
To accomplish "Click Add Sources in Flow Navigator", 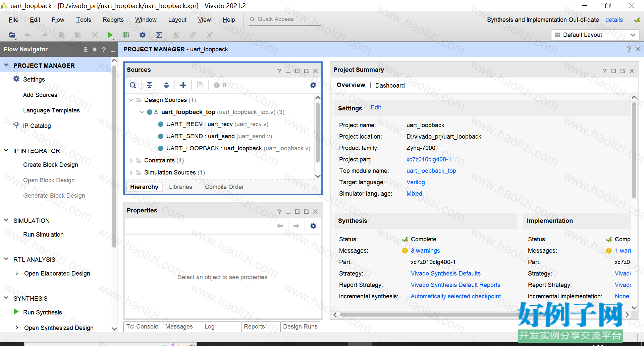I will [40, 95].
